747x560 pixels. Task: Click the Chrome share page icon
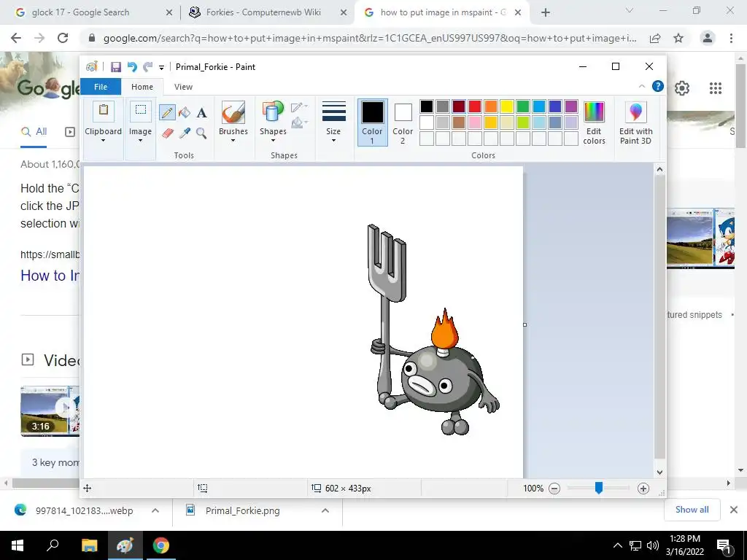(x=655, y=38)
